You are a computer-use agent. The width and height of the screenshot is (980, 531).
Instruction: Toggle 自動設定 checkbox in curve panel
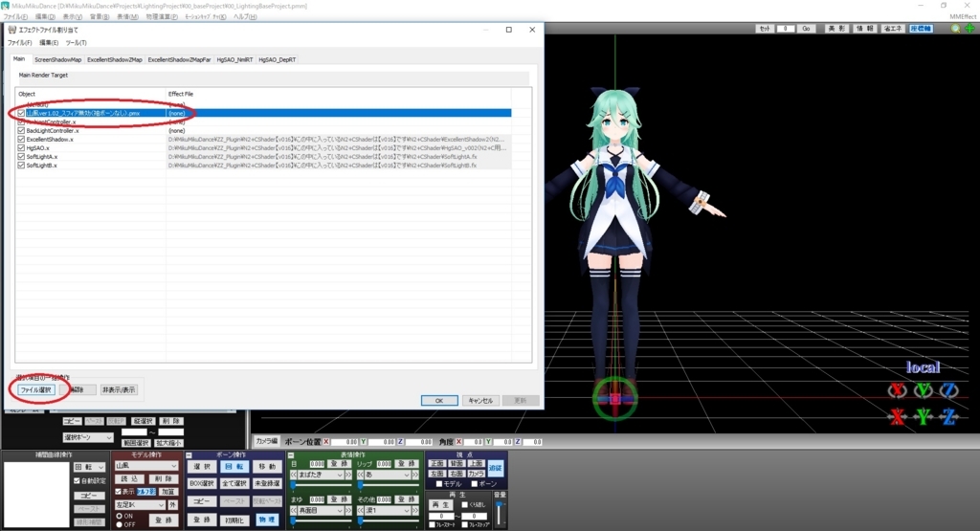click(x=77, y=481)
